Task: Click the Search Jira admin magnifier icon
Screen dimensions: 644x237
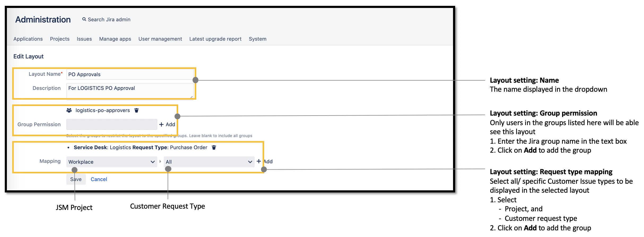Action: click(x=84, y=19)
